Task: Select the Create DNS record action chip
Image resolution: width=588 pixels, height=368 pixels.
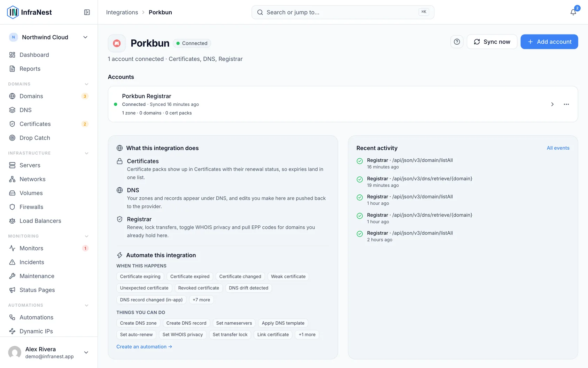Action: click(186, 323)
